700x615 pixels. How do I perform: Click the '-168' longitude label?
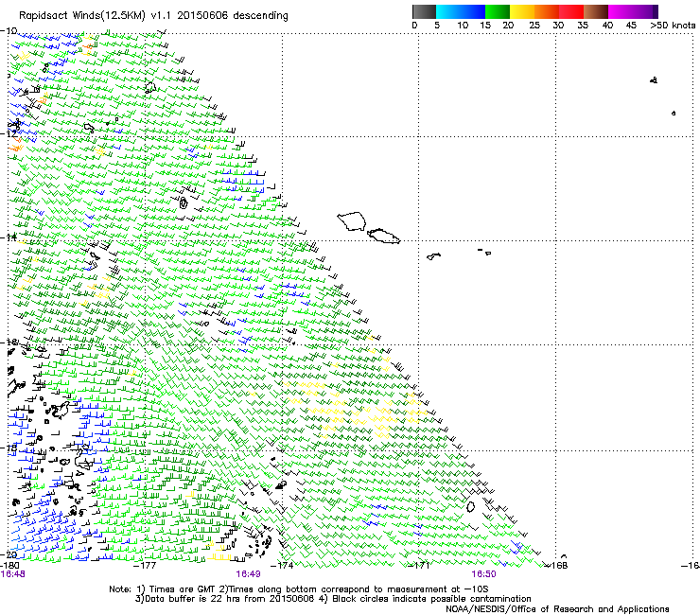coord(556,566)
